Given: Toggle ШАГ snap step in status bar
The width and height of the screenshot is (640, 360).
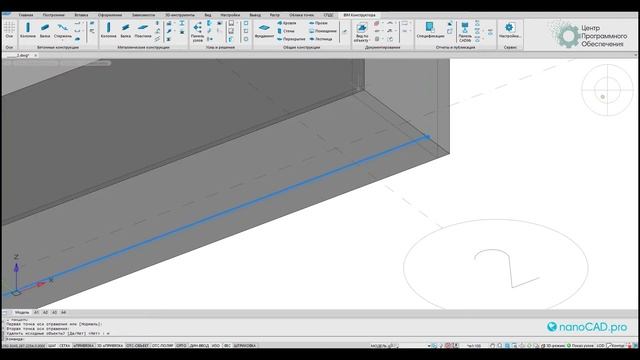Looking at the screenshot, I should pyautogui.click(x=52, y=346).
